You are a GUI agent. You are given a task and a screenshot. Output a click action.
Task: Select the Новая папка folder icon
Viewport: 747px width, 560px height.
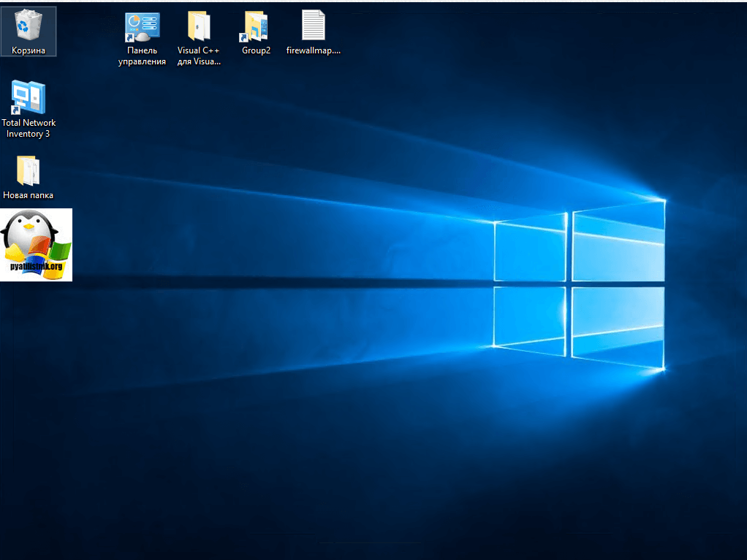click(x=28, y=170)
